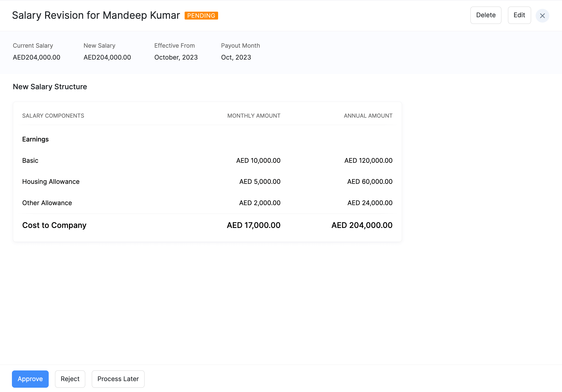Screen dimensions: 562x392
Task: Click the Payout Month value Oct, 2023
Action: pos(236,57)
